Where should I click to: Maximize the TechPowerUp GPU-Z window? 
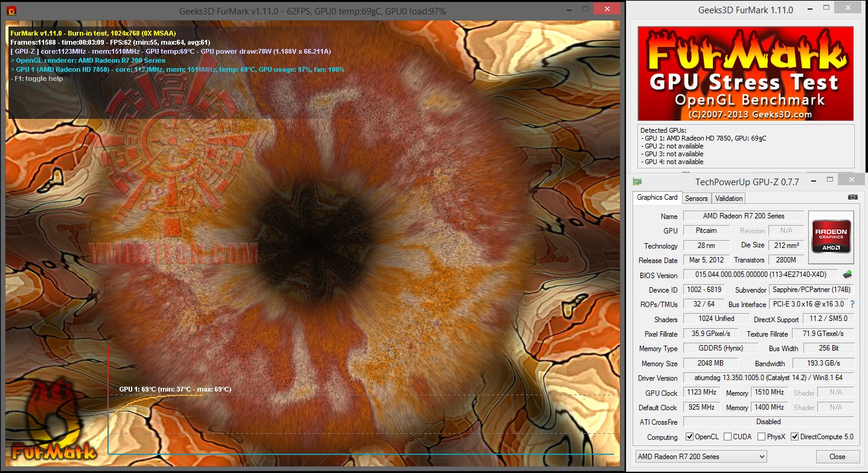(830, 180)
